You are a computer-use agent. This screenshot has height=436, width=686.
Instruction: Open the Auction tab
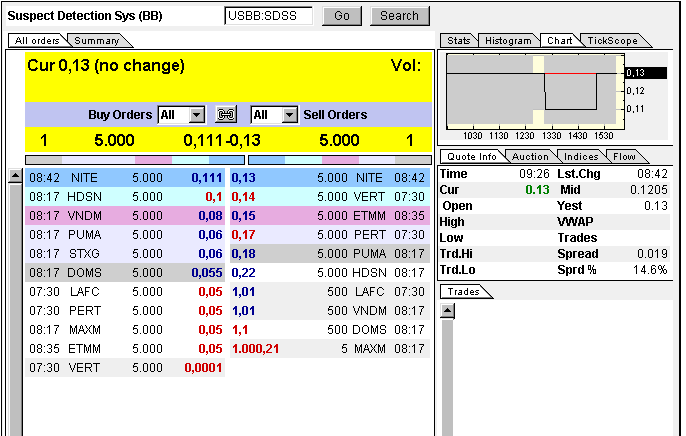[530, 157]
